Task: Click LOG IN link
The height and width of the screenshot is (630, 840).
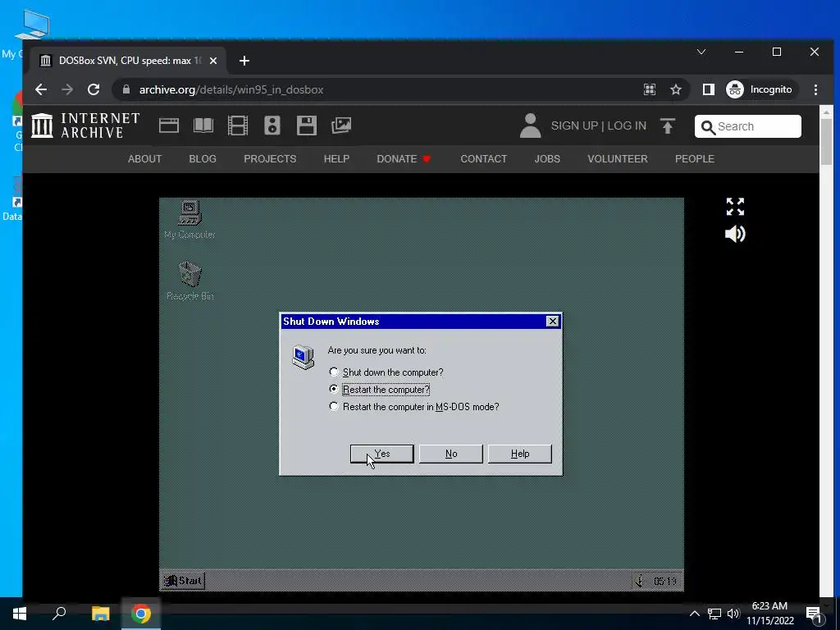Action: pyautogui.click(x=627, y=126)
